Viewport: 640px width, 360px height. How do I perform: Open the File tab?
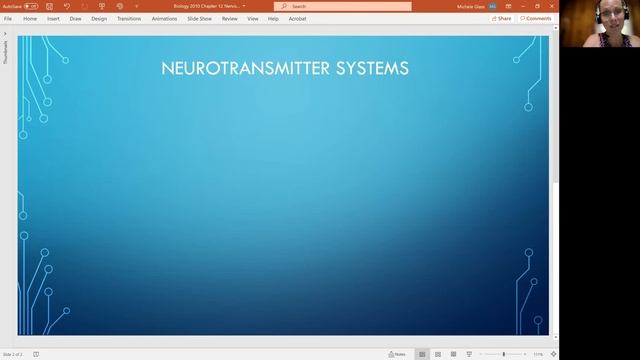tap(8, 19)
